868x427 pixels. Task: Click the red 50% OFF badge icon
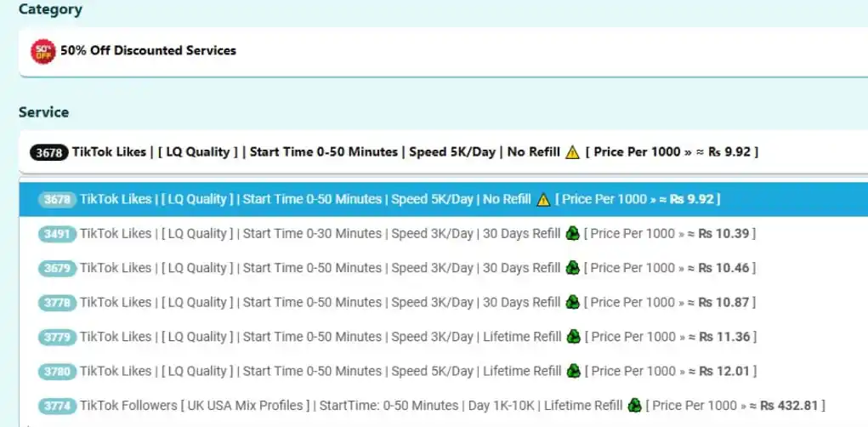coord(43,52)
